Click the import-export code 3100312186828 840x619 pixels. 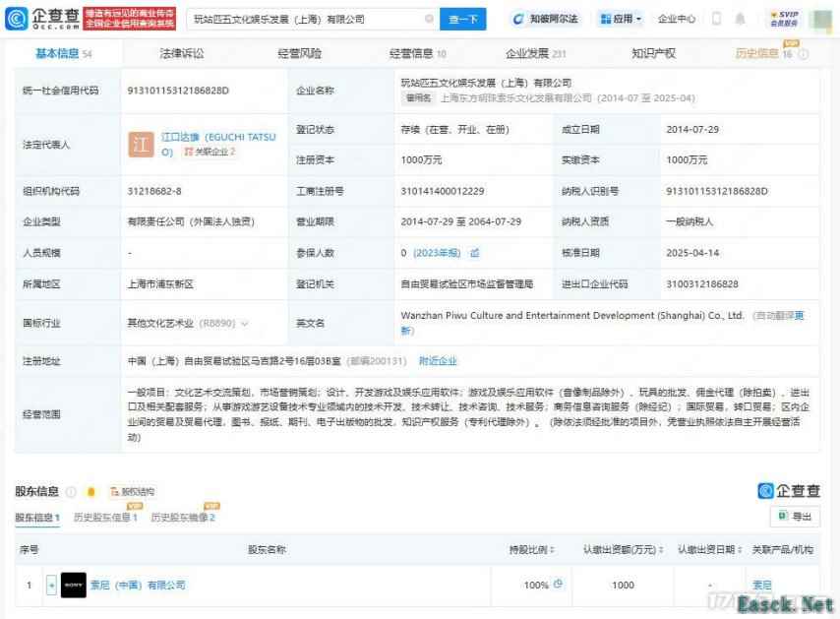tap(701, 284)
